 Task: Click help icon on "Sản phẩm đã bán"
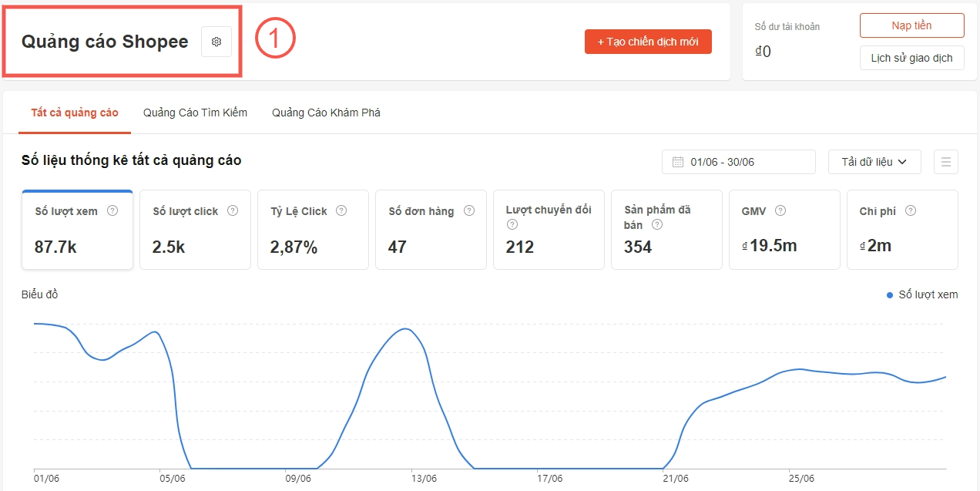pos(657,224)
